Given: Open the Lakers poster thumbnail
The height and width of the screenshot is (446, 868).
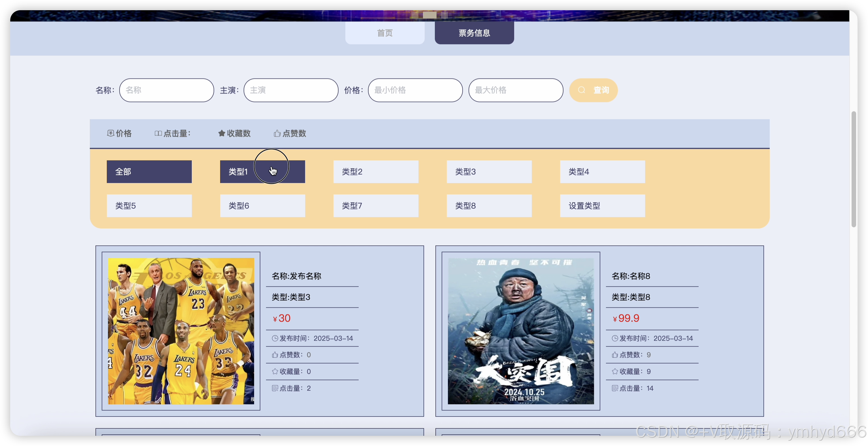Looking at the screenshot, I should coord(181,331).
